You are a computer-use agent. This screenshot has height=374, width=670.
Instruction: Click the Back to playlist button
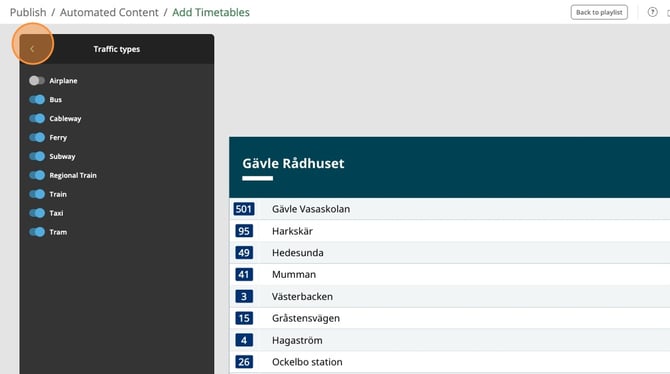(599, 12)
